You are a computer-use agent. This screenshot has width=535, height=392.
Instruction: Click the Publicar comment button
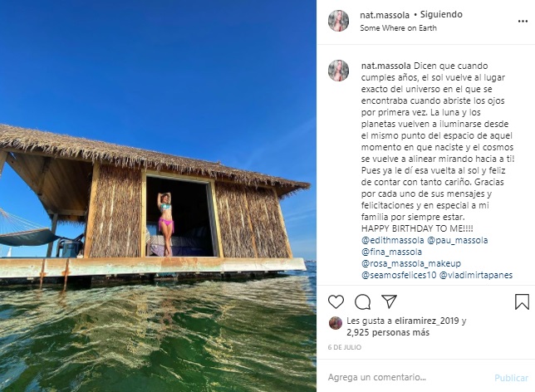click(511, 378)
